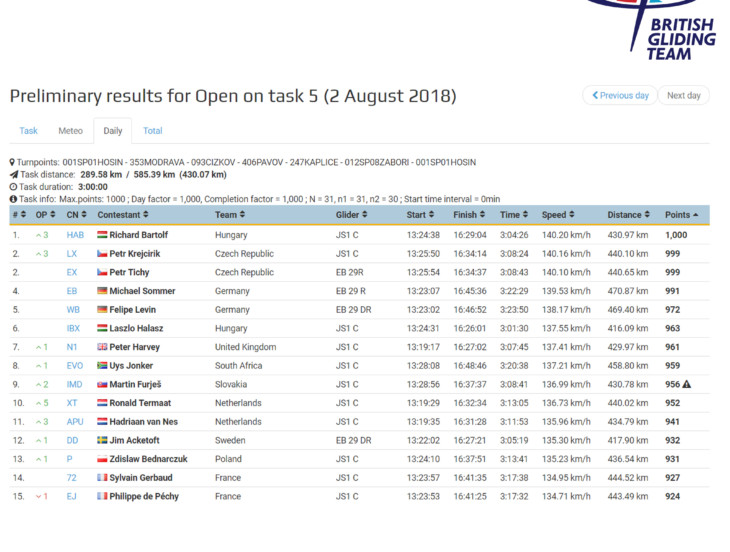The height and width of the screenshot is (552, 730).
Task: Click Hungary flag next to Richard Bartolf
Action: [102, 235]
